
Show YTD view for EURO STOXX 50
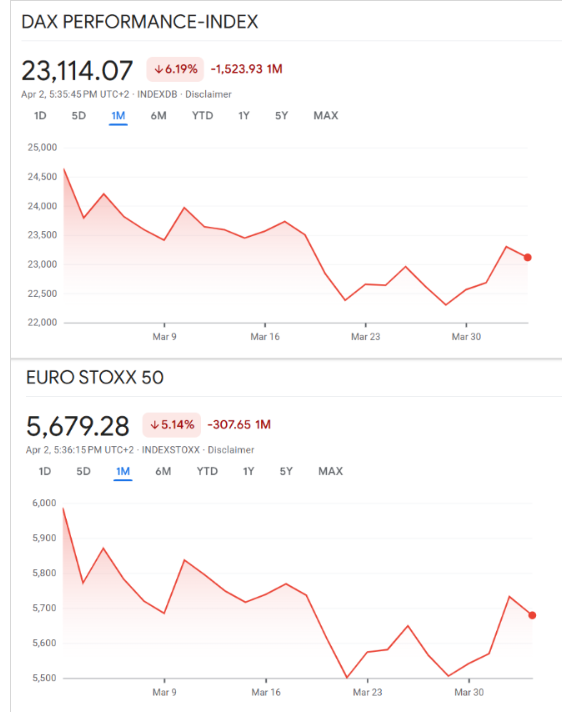point(207,471)
